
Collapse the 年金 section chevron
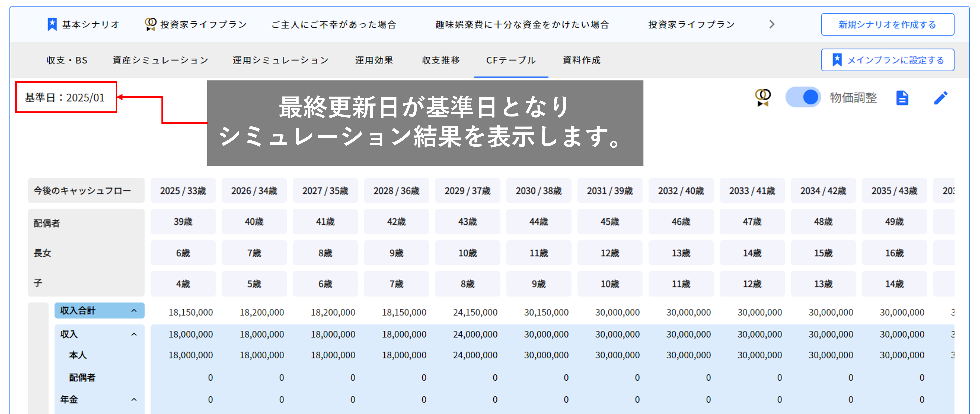(134, 400)
